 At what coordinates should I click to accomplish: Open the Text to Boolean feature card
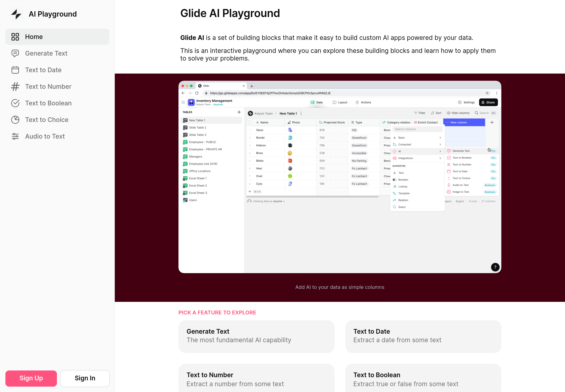point(423,378)
